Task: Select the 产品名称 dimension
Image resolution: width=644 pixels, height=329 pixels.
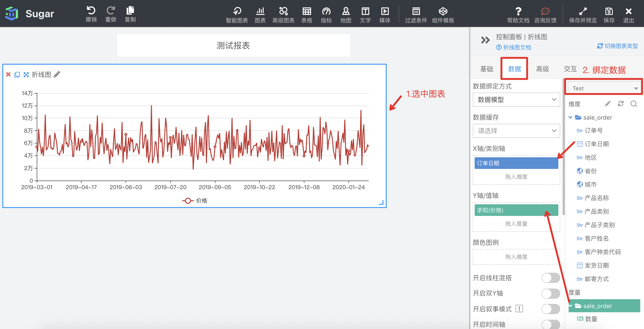Action: 593,198
